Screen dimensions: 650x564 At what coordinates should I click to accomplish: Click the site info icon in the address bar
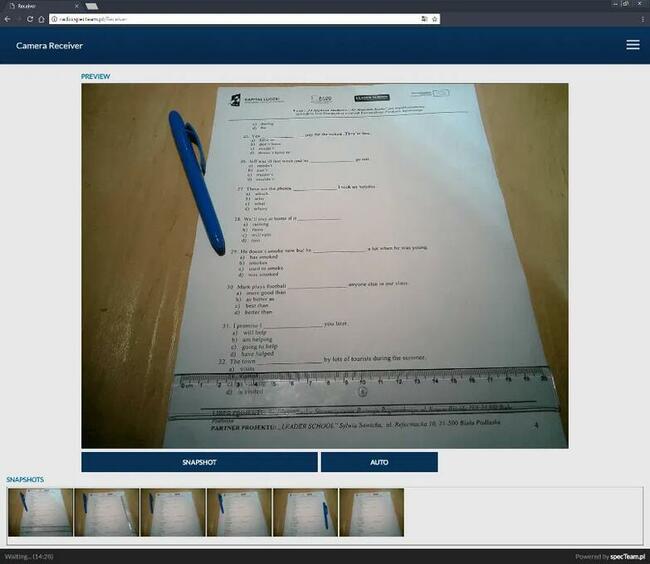tap(54, 19)
